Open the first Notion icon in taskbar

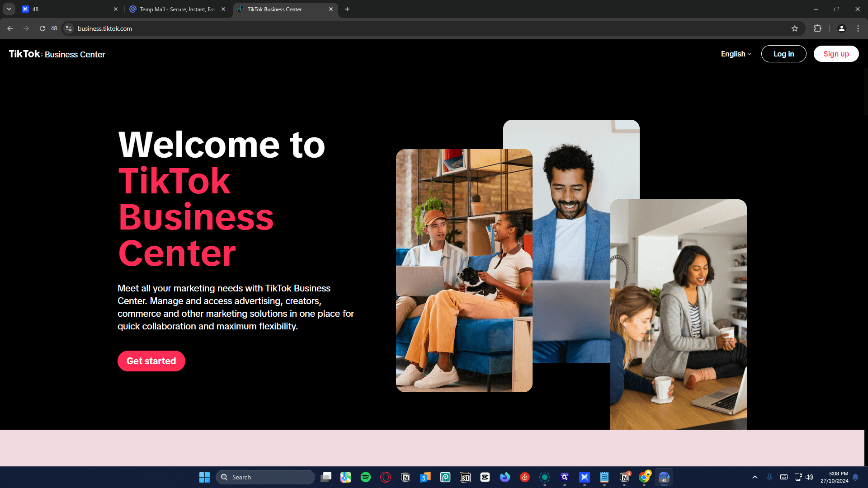click(406, 477)
